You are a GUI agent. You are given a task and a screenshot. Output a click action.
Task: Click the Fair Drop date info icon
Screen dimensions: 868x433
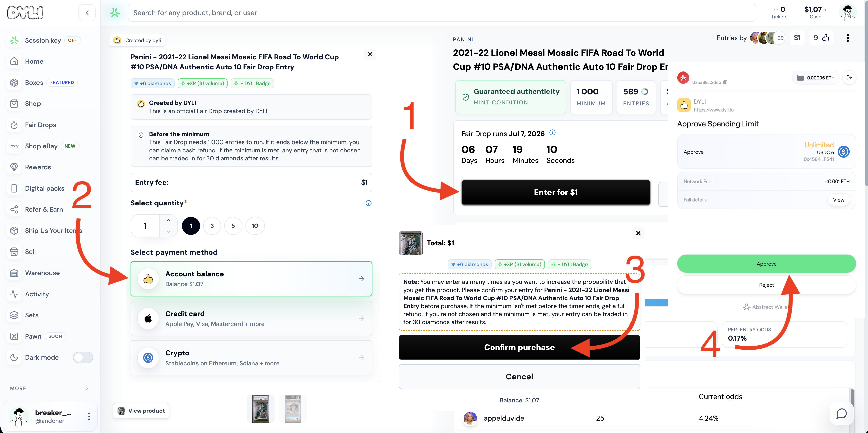553,132
